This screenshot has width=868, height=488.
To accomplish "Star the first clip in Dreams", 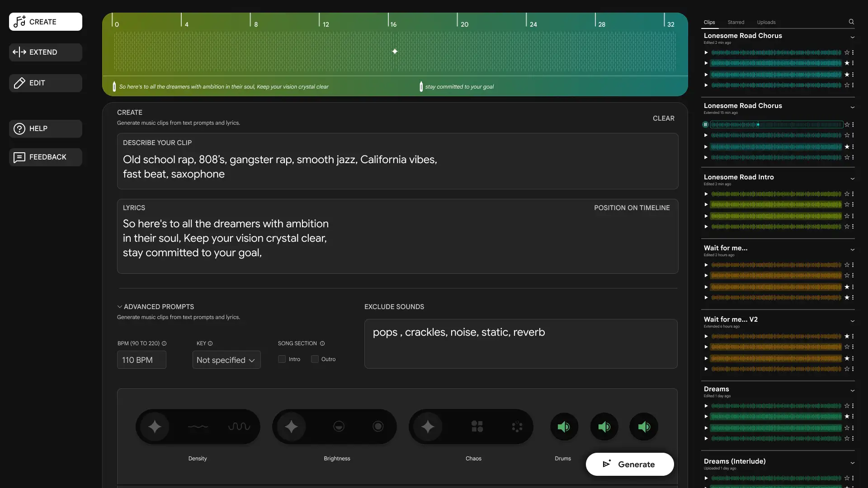I will point(847,406).
